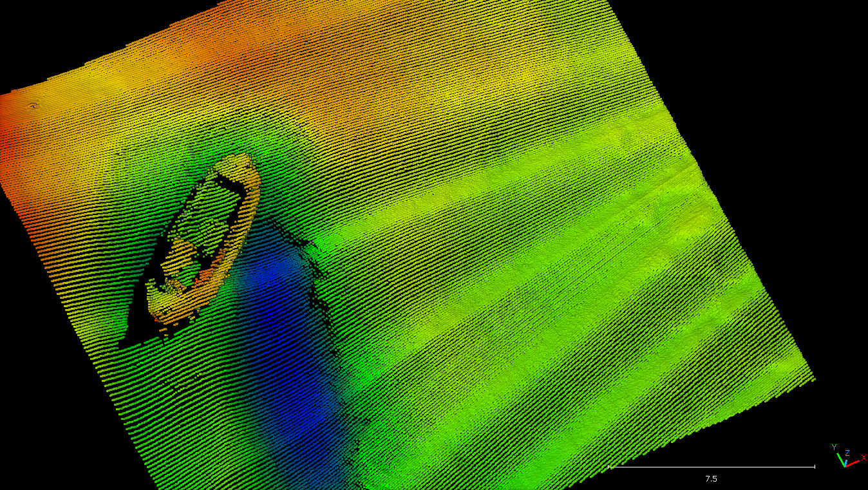Pick the small bump near top-left cloud edge
Image resolution: width=868 pixels, height=490 pixels.
33,106
